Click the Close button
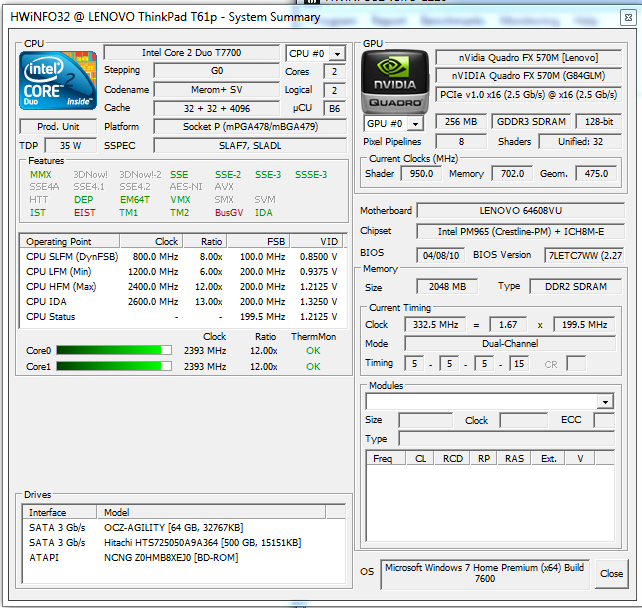This screenshot has width=642, height=608. (x=612, y=574)
